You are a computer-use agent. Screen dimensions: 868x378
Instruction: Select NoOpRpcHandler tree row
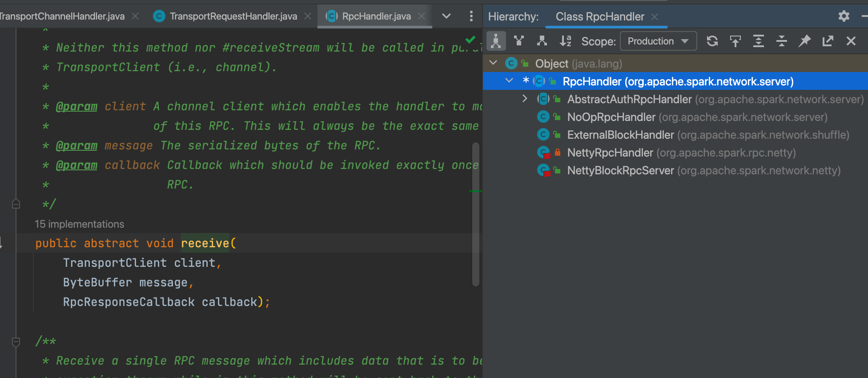point(675,117)
